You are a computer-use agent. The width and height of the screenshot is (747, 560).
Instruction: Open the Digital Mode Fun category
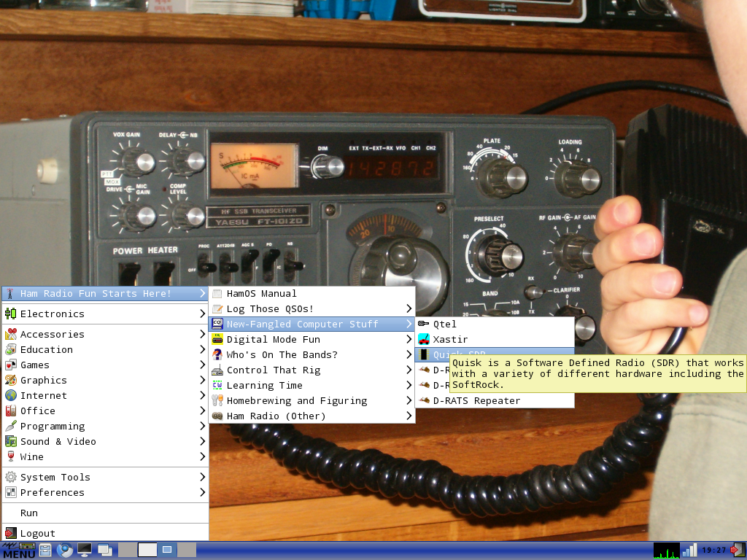click(312, 340)
